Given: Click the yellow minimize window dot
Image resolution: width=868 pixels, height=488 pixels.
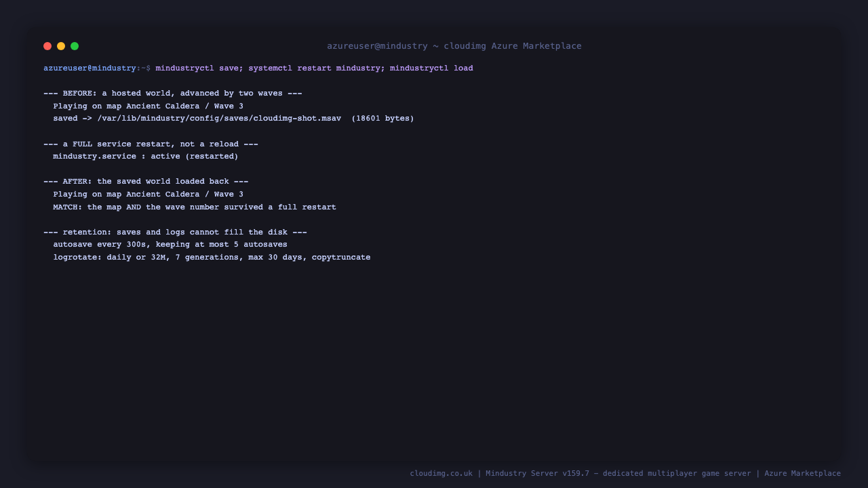Looking at the screenshot, I should click(x=61, y=46).
